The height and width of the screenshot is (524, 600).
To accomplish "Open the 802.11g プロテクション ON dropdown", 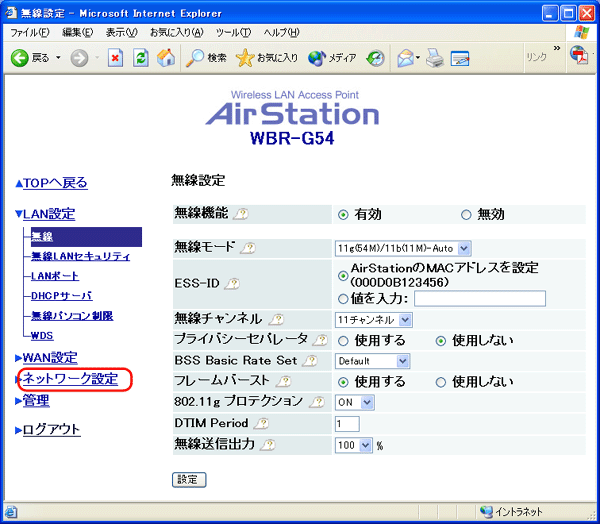I will point(355,402).
